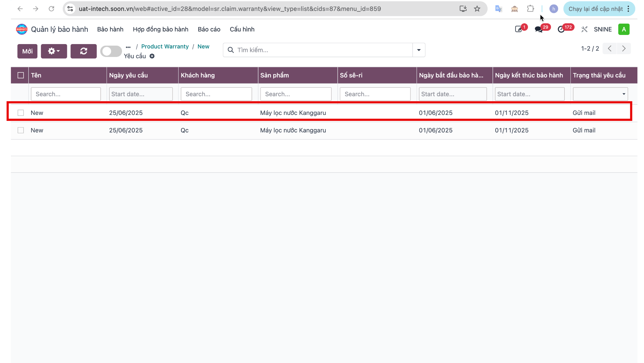The image size is (644, 363).
Task: Go to Product Warranty breadcrumb link
Action: click(165, 47)
